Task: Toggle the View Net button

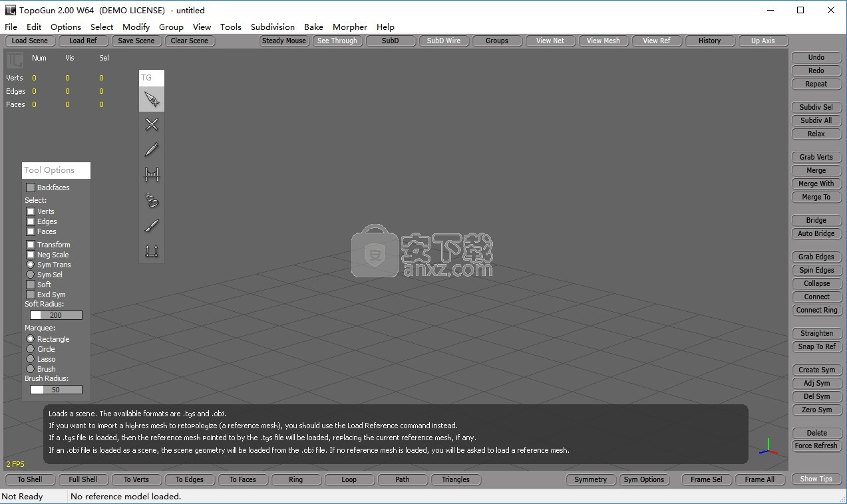Action: (550, 41)
